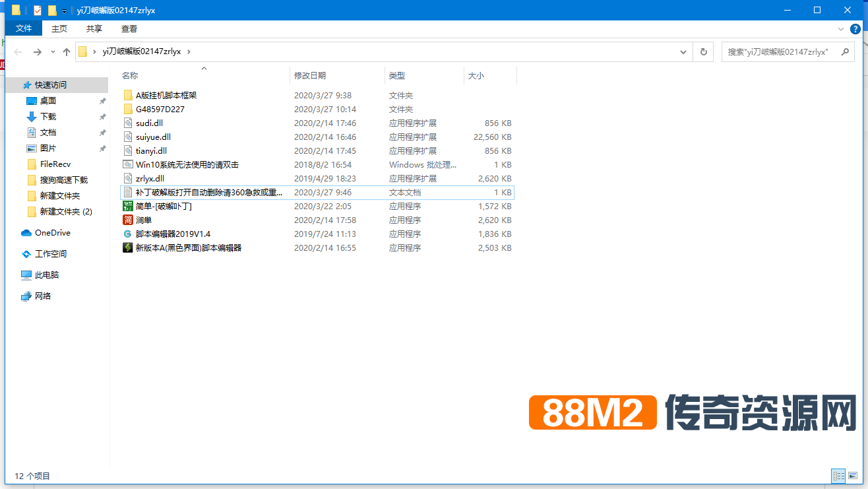The height and width of the screenshot is (489, 868).
Task: Click the 文本文档 type cell
Action: [x=405, y=192]
